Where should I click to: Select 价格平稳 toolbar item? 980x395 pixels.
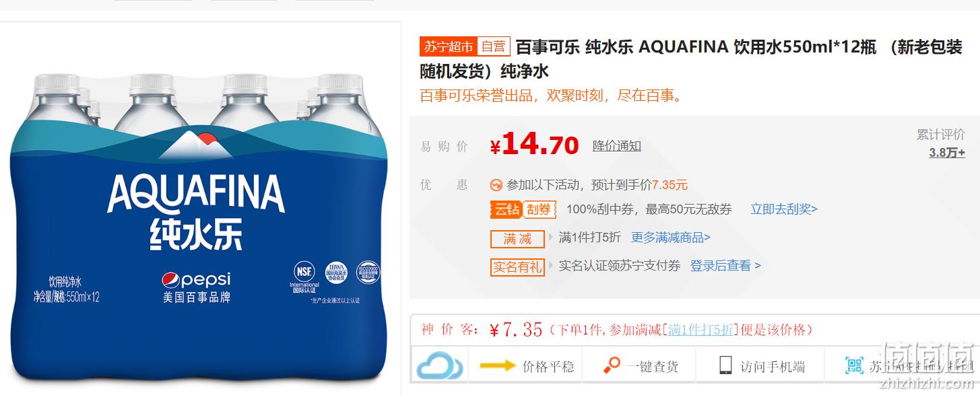click(x=548, y=367)
